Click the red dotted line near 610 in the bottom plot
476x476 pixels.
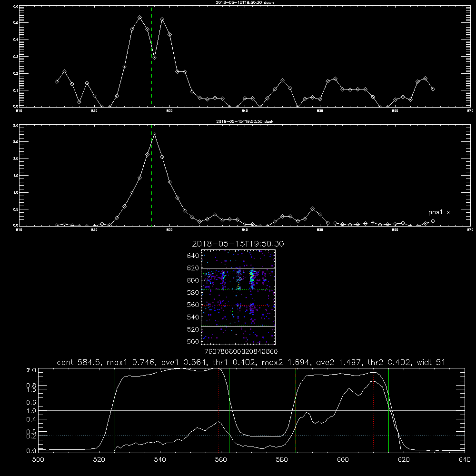pos(373,410)
